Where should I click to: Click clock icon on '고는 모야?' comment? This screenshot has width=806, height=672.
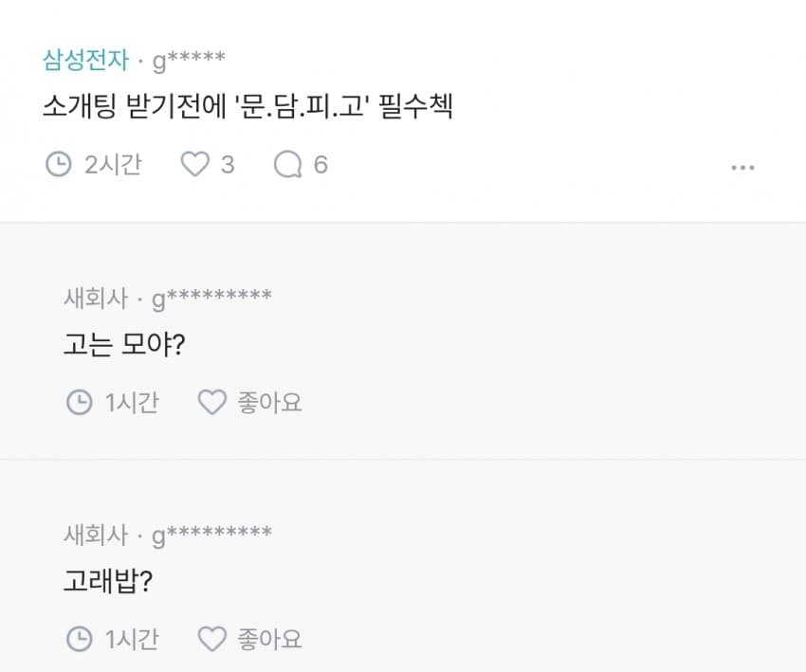[79, 402]
